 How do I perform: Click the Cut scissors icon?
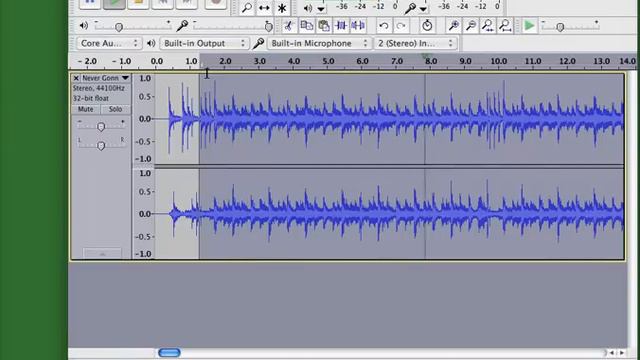point(289,26)
